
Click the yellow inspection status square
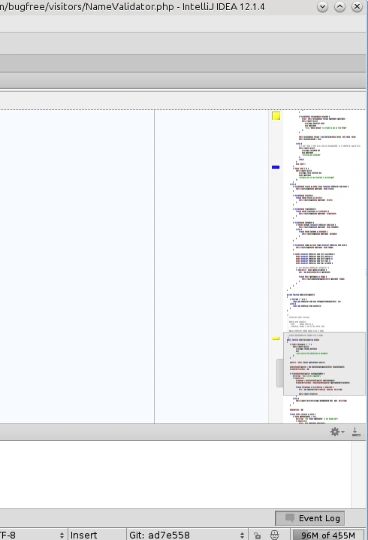(x=276, y=116)
